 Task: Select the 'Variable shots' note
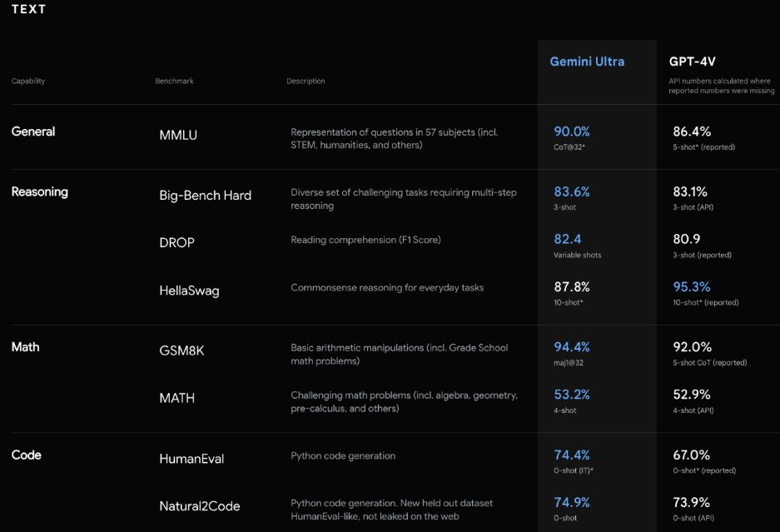tap(578, 255)
